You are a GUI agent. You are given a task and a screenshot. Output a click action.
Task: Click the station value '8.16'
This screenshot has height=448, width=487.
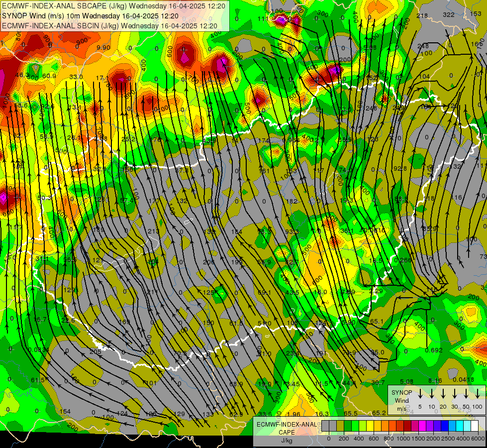[435, 380]
